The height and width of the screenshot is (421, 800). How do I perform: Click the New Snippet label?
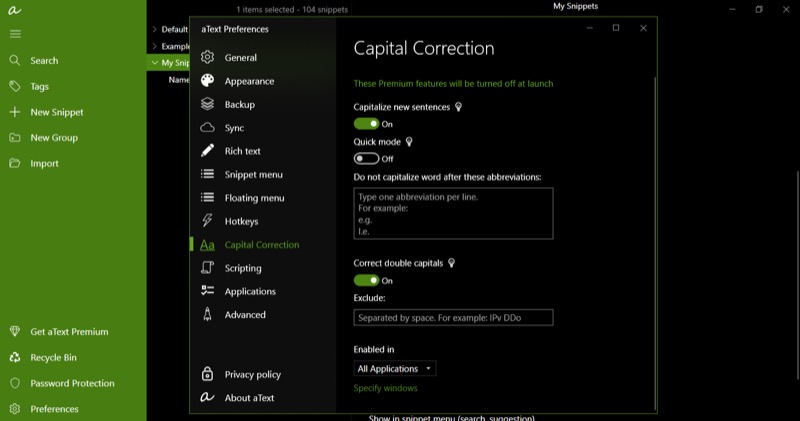coord(57,112)
